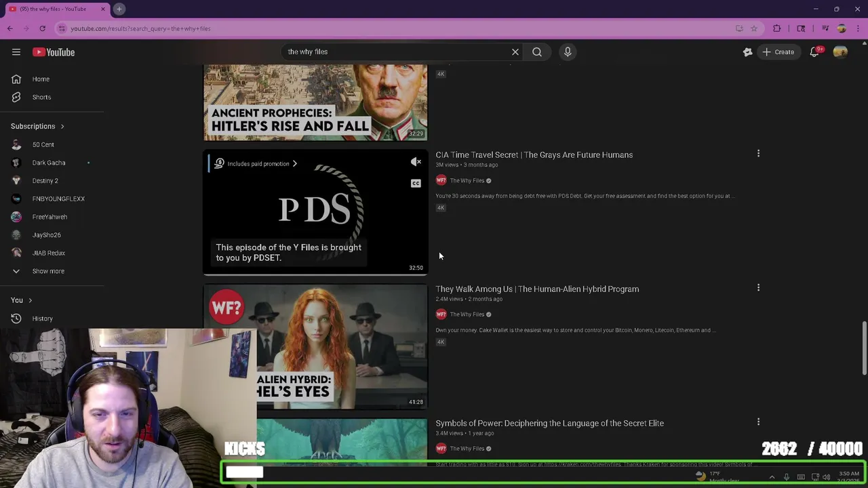
Task: Open more options for Symbols of Power video
Action: [758, 422]
